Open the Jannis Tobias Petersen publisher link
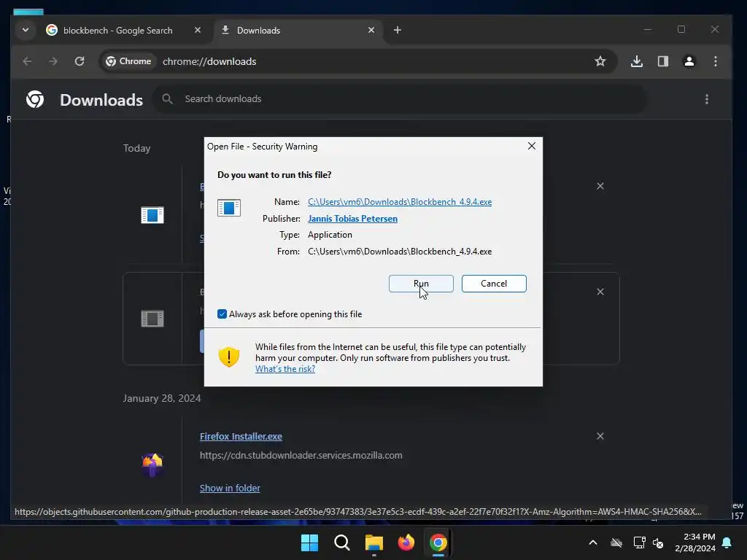Image resolution: width=747 pixels, height=560 pixels. 352,219
